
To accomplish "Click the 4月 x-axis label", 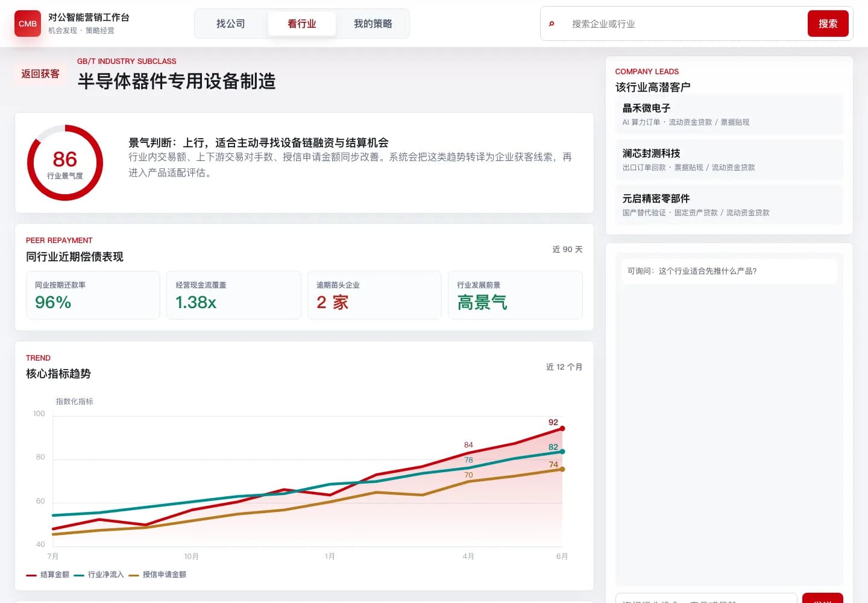I will [468, 557].
